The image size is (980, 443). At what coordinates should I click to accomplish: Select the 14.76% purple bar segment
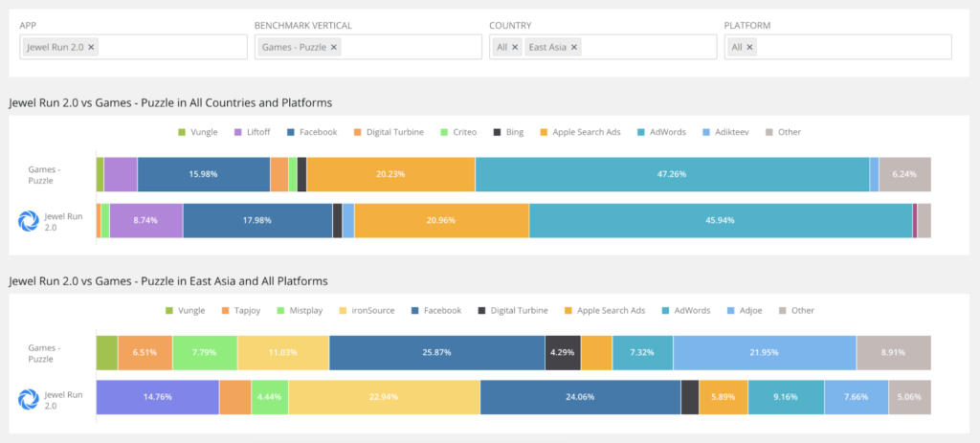158,397
